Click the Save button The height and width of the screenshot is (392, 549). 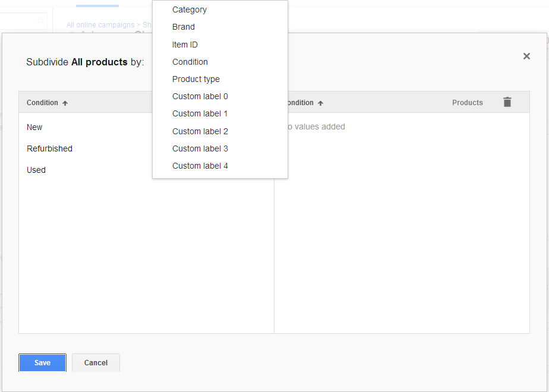(42, 362)
